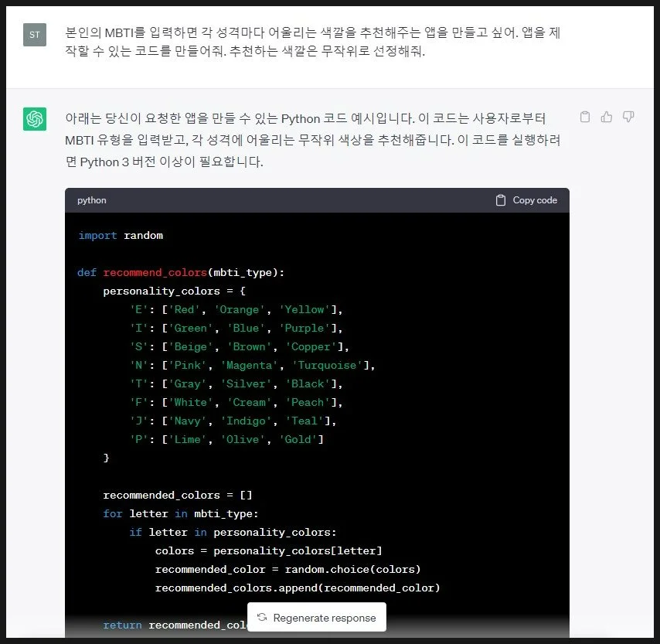Give the response a thumbs up

(x=607, y=117)
